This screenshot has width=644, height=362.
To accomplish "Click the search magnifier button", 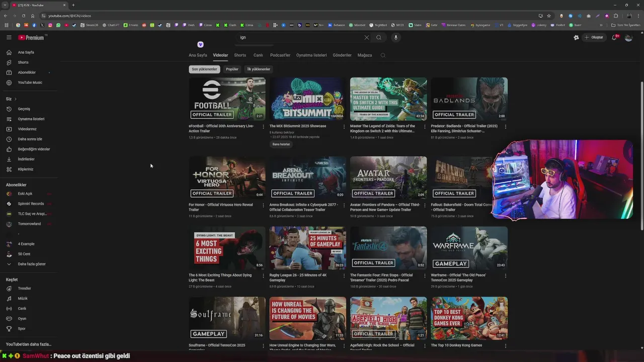I will coord(379,37).
